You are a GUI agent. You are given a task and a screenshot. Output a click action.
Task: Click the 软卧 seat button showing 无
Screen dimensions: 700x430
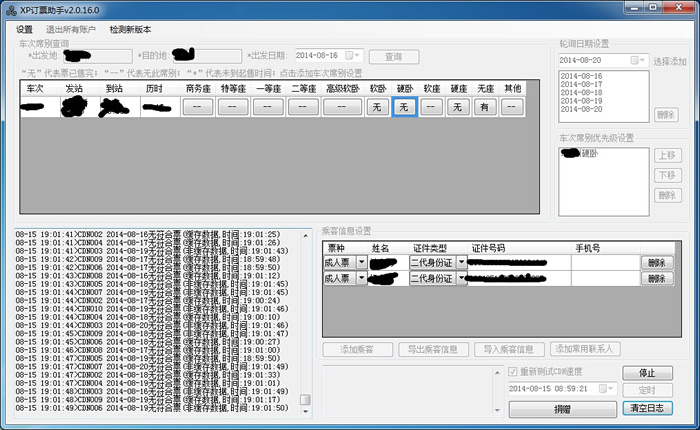tap(377, 106)
